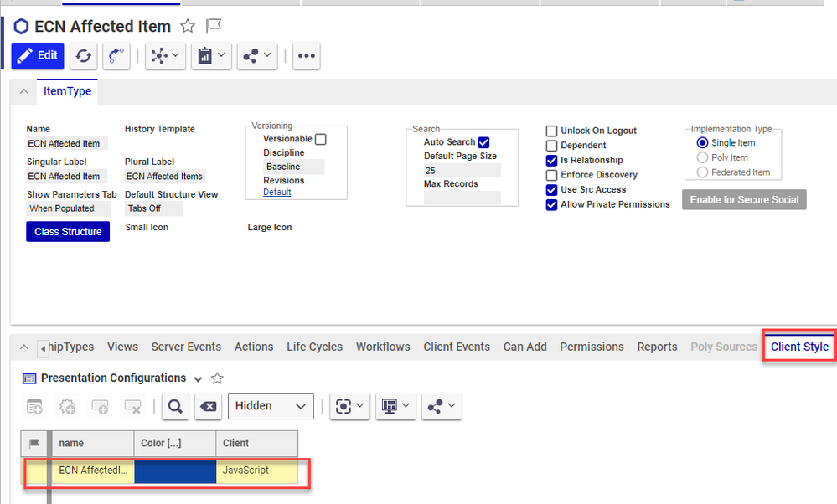
Task: Open the Hidden dropdown selector
Action: pyautogui.click(x=271, y=406)
